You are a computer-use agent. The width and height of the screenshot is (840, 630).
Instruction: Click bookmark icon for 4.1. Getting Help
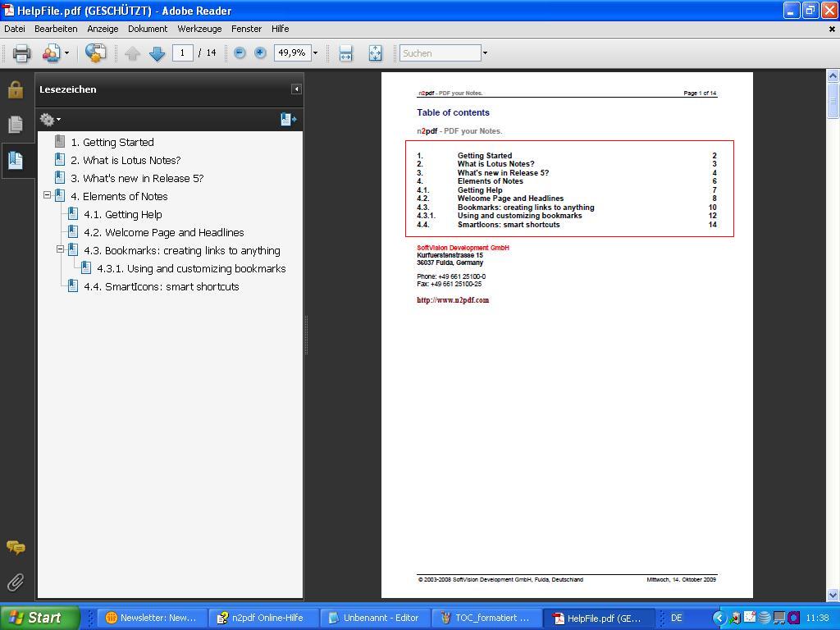(73, 214)
